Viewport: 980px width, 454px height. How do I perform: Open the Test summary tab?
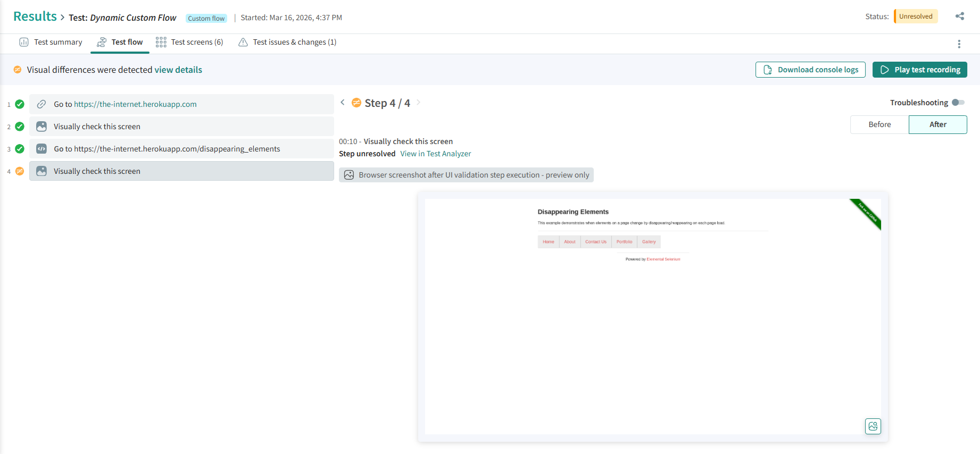coord(51,42)
